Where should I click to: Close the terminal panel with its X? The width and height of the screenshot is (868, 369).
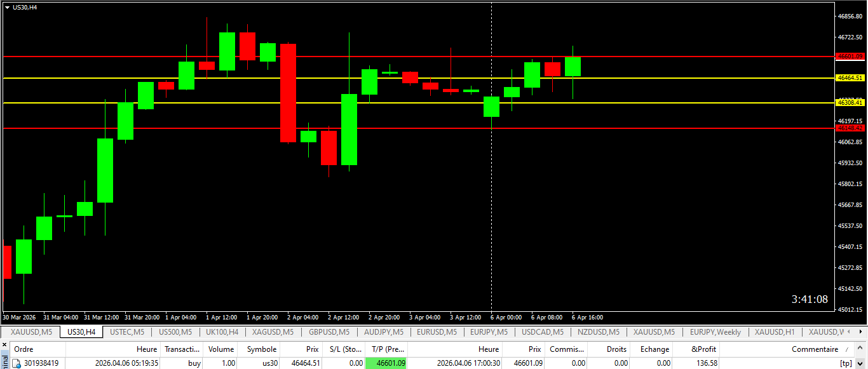click(x=3, y=346)
